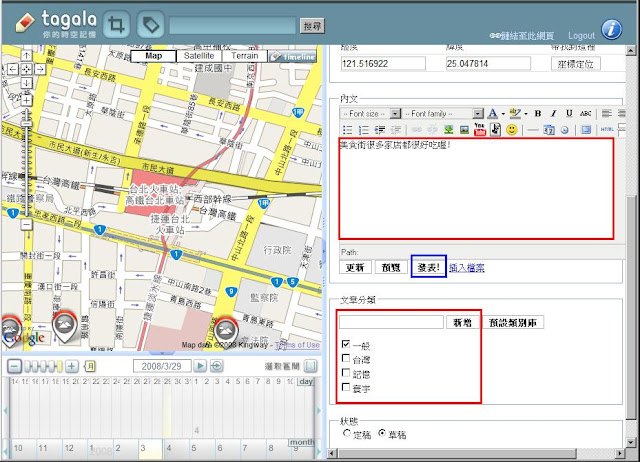Viewport: 640px width, 462px height.
Task: Click the 座標定位 locate coordinates button
Action: point(576,64)
